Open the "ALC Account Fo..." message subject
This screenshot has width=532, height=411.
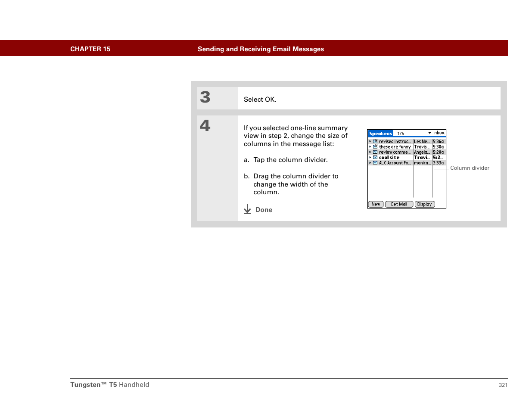tap(395, 163)
